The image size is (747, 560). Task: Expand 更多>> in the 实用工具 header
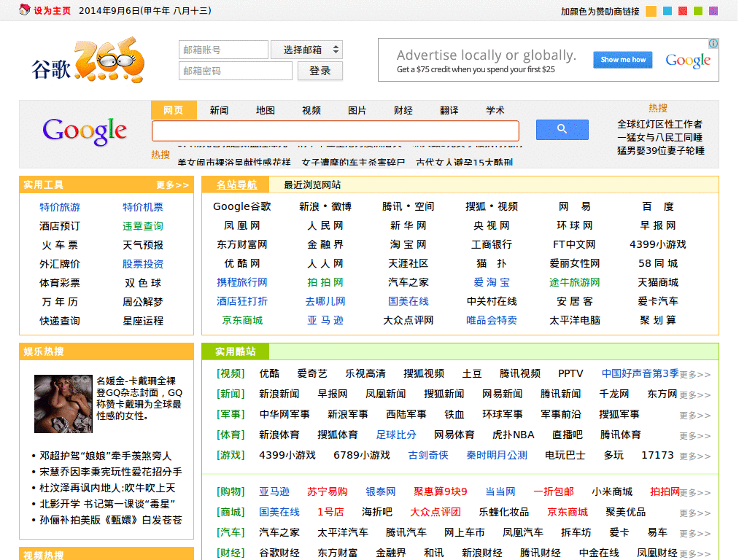point(172,184)
